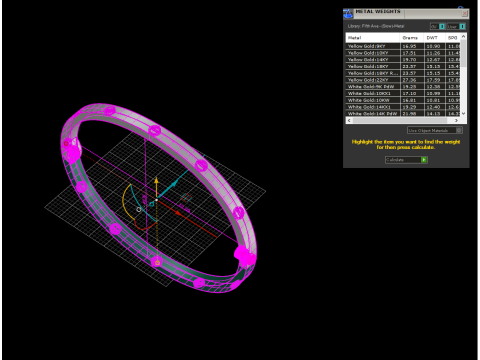Click the Metal column header
Screen dimensions: 480x360
point(373,38)
